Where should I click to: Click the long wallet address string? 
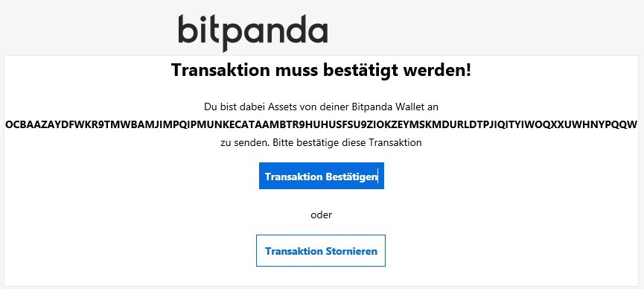[321, 124]
